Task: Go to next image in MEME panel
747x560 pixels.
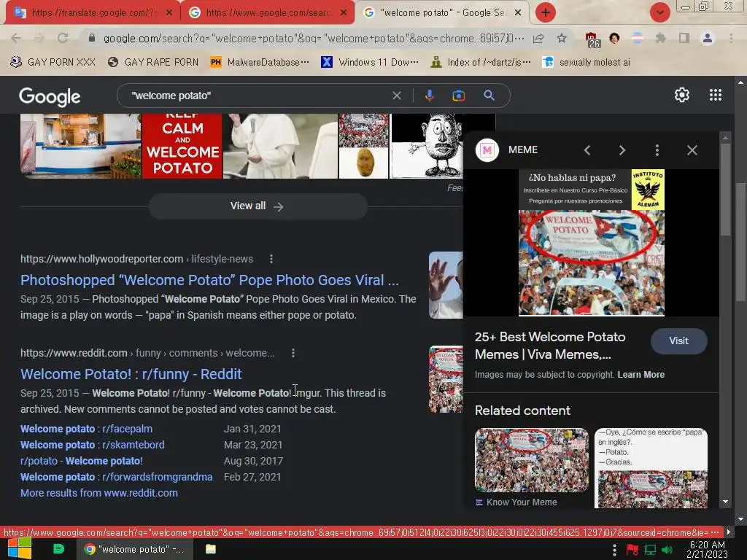Action: click(x=622, y=150)
